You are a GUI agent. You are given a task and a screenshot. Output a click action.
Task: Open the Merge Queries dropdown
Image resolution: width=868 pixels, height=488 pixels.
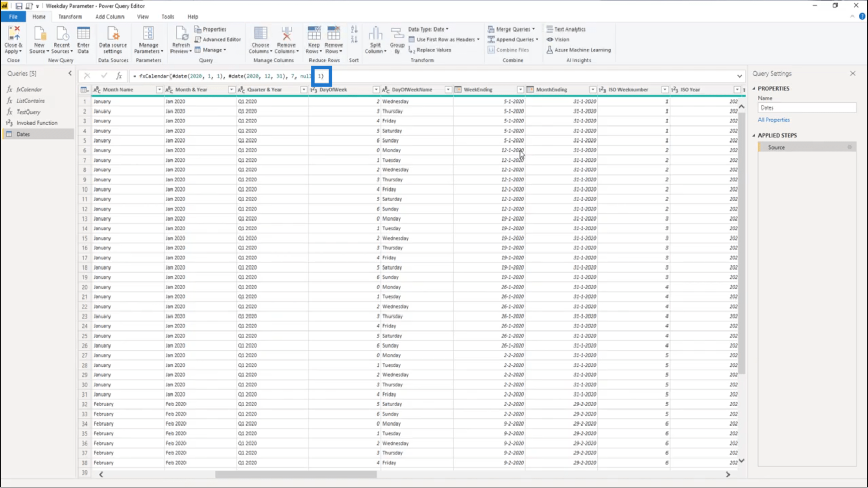pyautogui.click(x=511, y=29)
